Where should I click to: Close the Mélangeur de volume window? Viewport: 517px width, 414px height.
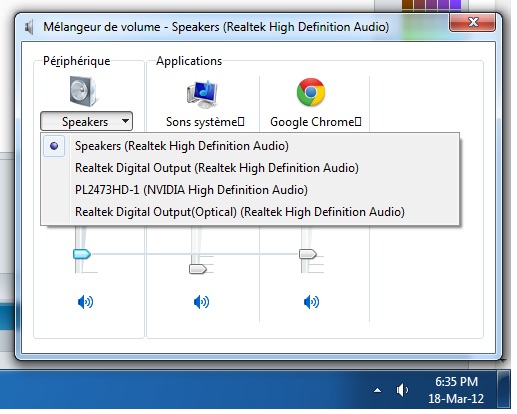click(473, 22)
